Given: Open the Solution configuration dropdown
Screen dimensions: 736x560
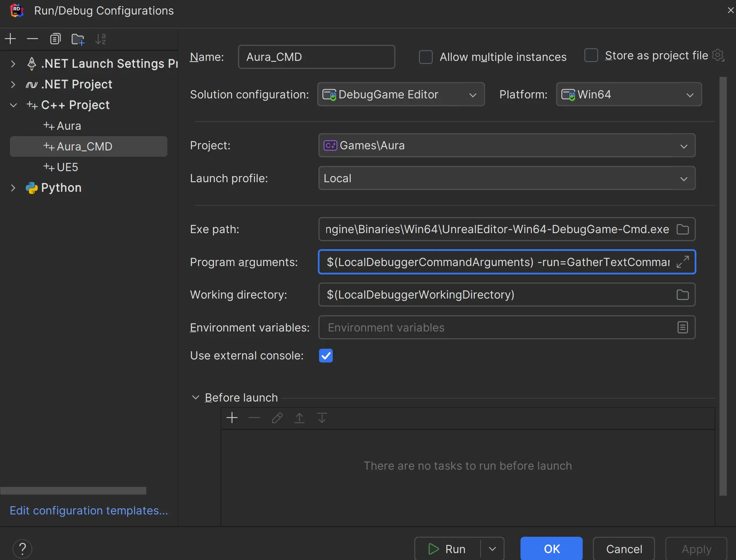Looking at the screenshot, I should 401,95.
